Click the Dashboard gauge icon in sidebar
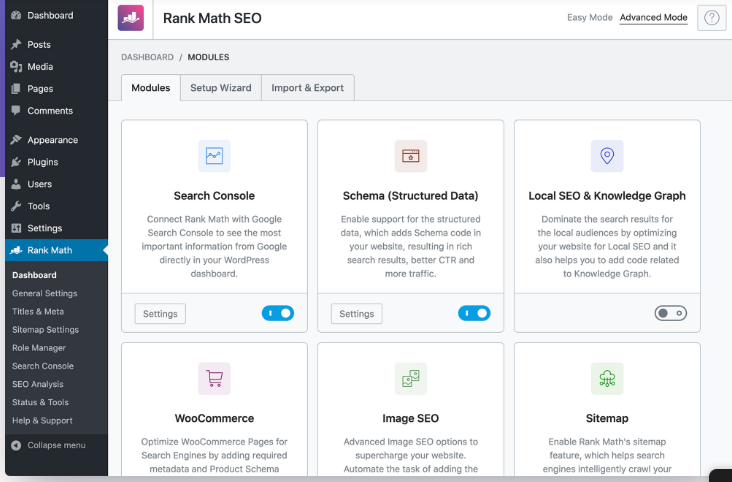Viewport: 732px width, 482px height. pyautogui.click(x=16, y=15)
